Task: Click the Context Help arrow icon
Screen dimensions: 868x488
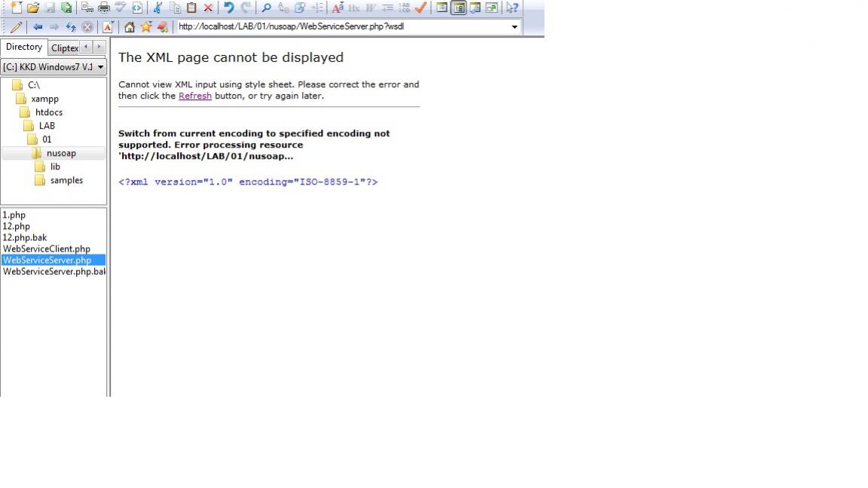Action: point(512,8)
